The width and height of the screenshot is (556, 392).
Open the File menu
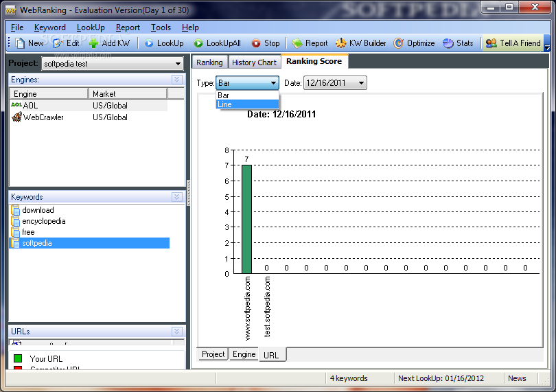[x=17, y=27]
